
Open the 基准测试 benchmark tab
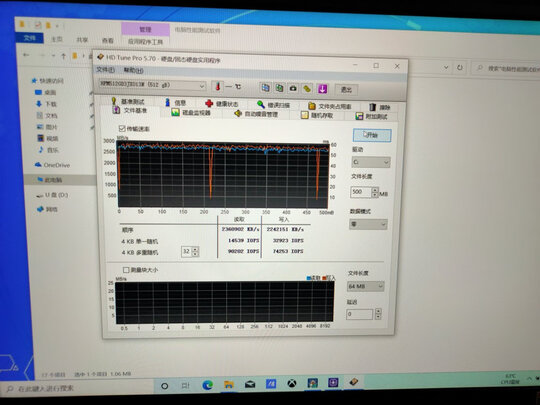click(x=128, y=101)
